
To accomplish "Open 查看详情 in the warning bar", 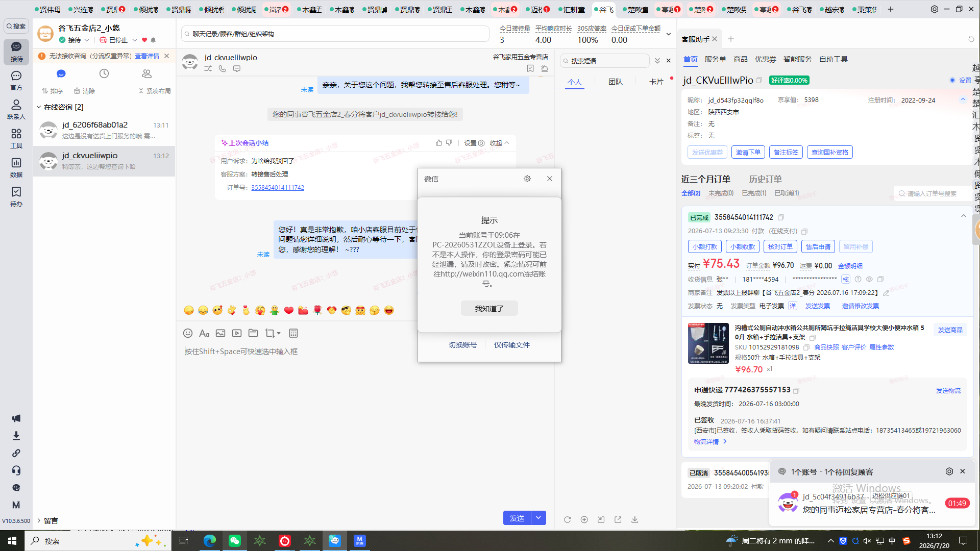I will (147, 56).
